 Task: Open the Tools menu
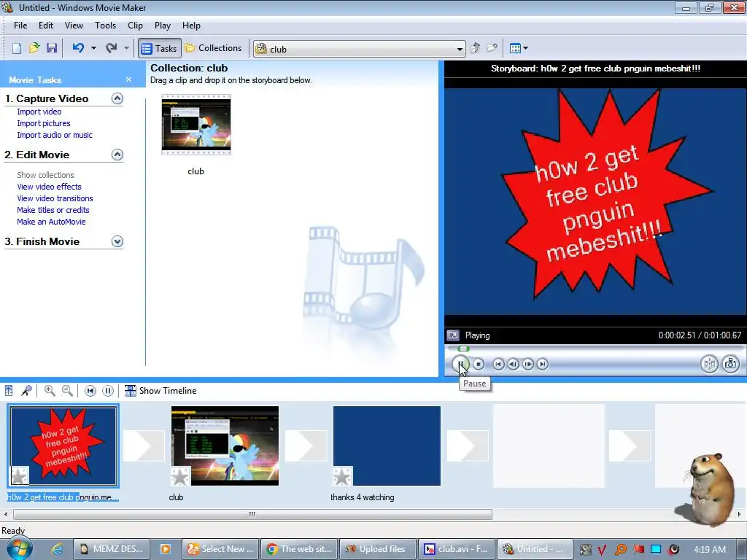coord(105,26)
